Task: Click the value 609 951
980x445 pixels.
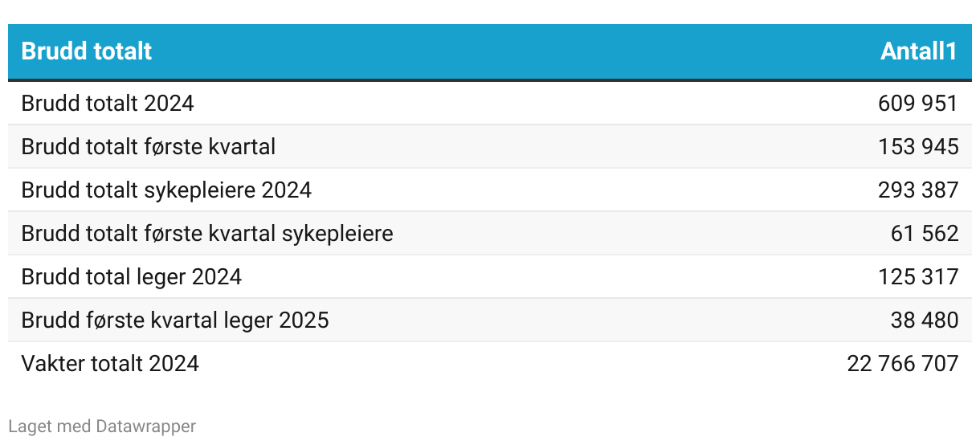Action: [918, 104]
